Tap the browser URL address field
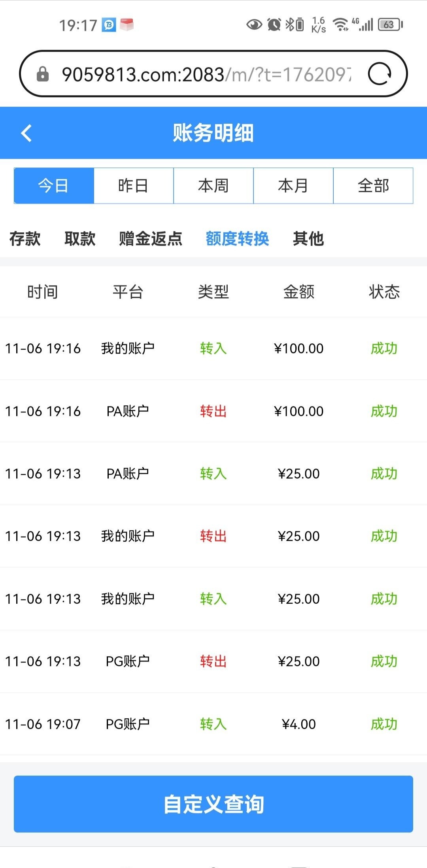Screen dimensions: 427x868 coord(206,74)
